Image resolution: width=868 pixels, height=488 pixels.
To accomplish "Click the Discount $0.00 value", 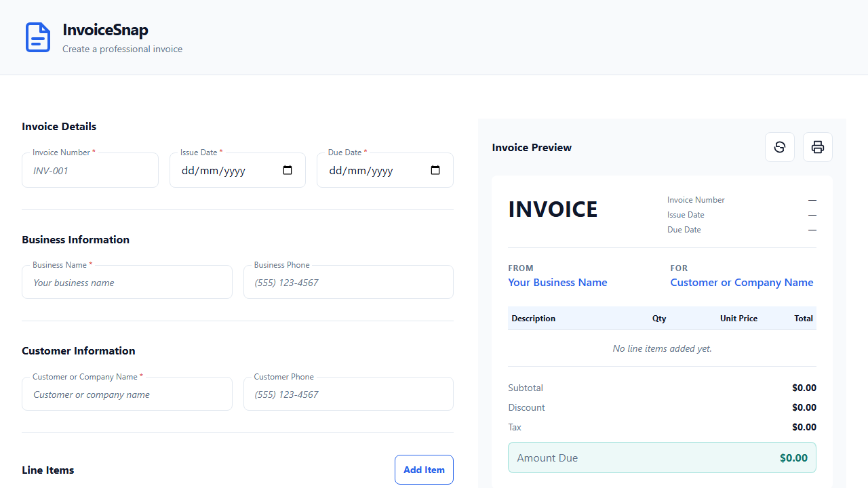I will (x=804, y=408).
